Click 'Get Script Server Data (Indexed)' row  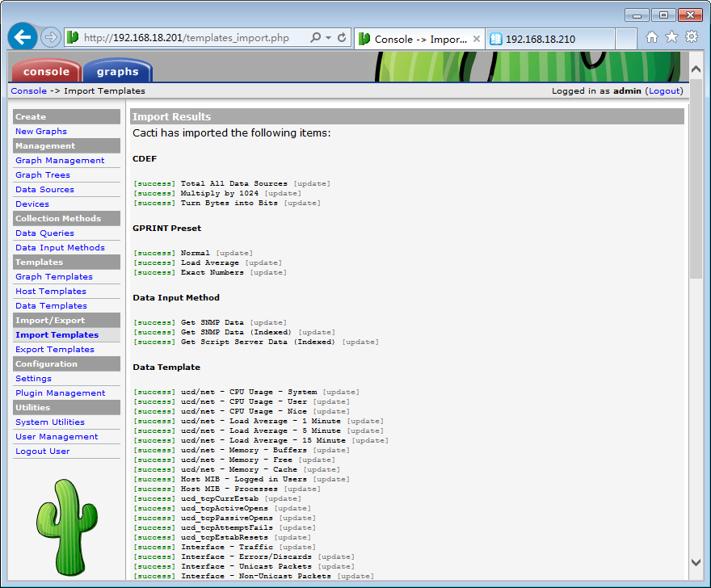click(x=256, y=342)
